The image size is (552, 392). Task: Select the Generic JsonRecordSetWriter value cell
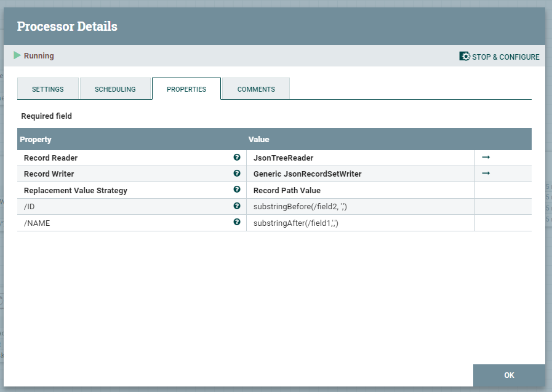click(x=361, y=174)
